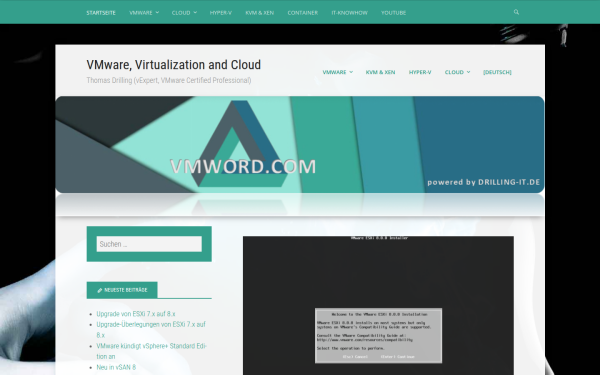Image resolution: width=600 pixels, height=375 pixels.
Task: Click the VMWORD.COM banner image
Action: 300,145
